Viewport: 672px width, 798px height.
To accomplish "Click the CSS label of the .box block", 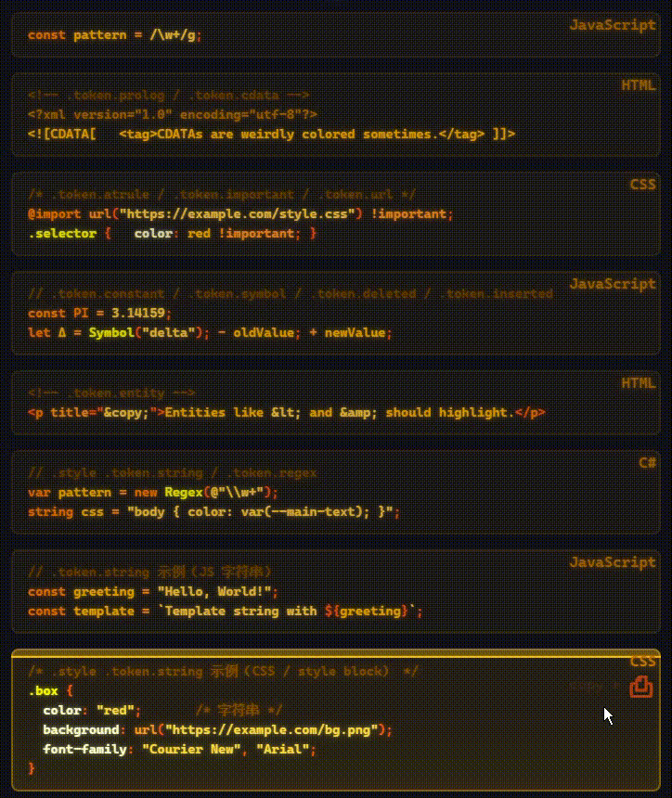I will [x=643, y=661].
